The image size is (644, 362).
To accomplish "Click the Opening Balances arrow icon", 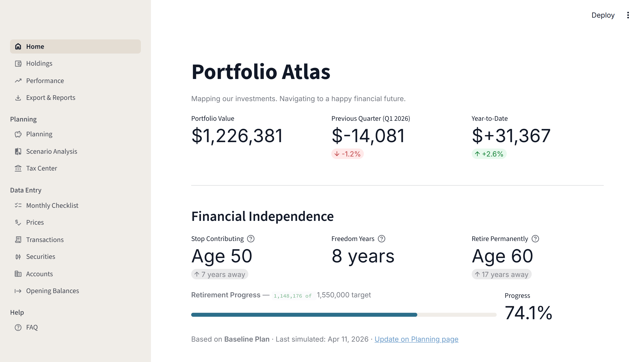I will point(18,291).
